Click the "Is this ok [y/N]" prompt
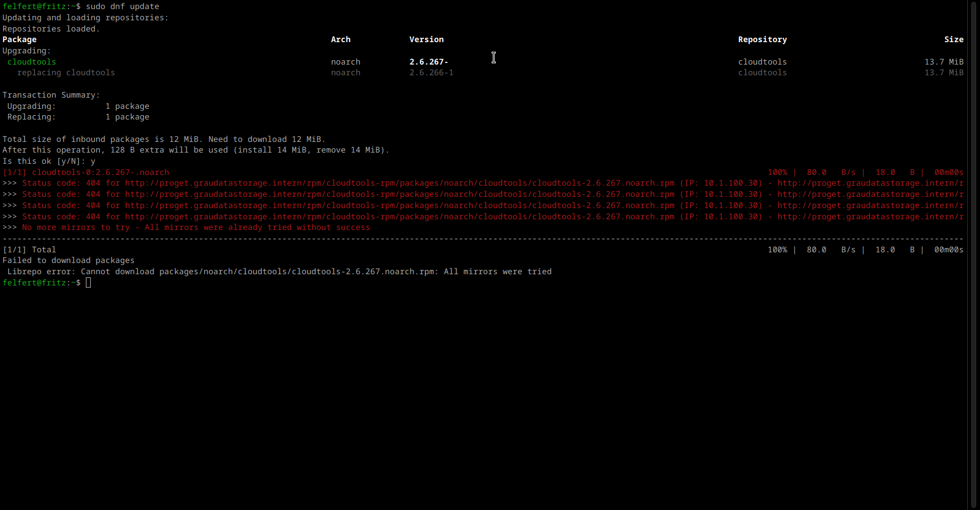The width and height of the screenshot is (980, 510). point(44,161)
